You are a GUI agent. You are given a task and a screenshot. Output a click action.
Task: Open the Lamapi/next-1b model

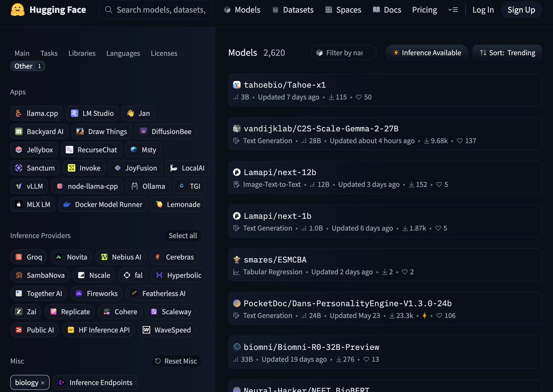(385, 222)
